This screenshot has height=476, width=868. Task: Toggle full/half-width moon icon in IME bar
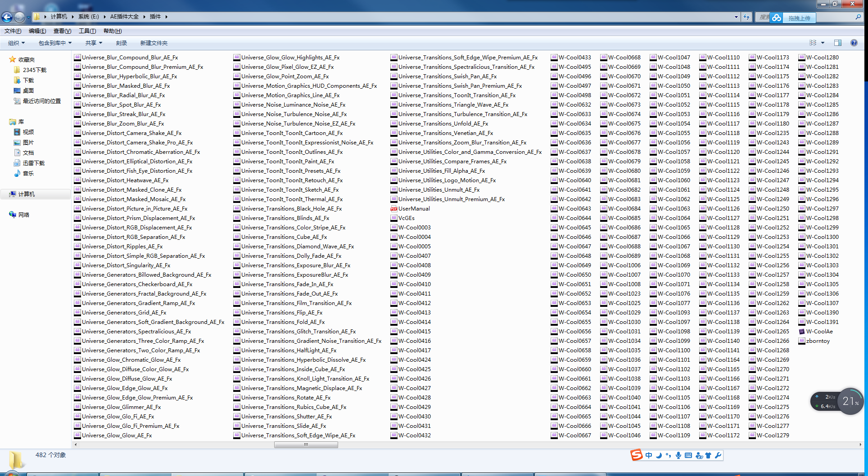point(659,455)
